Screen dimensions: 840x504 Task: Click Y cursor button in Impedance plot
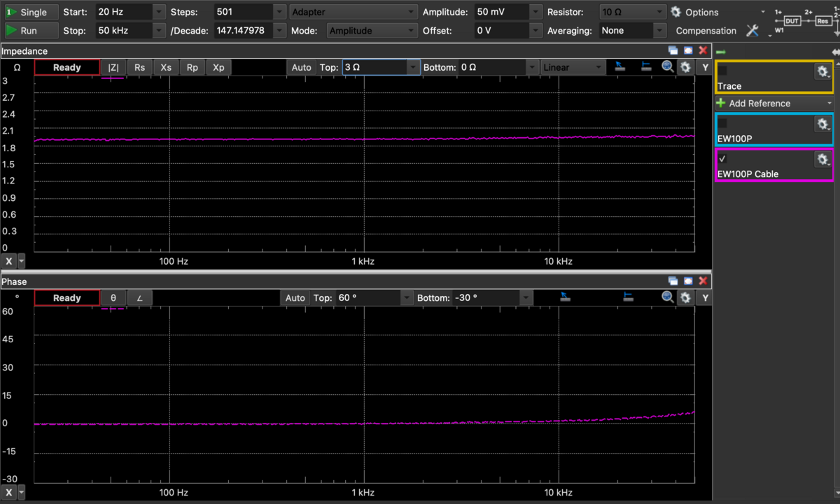tap(704, 67)
